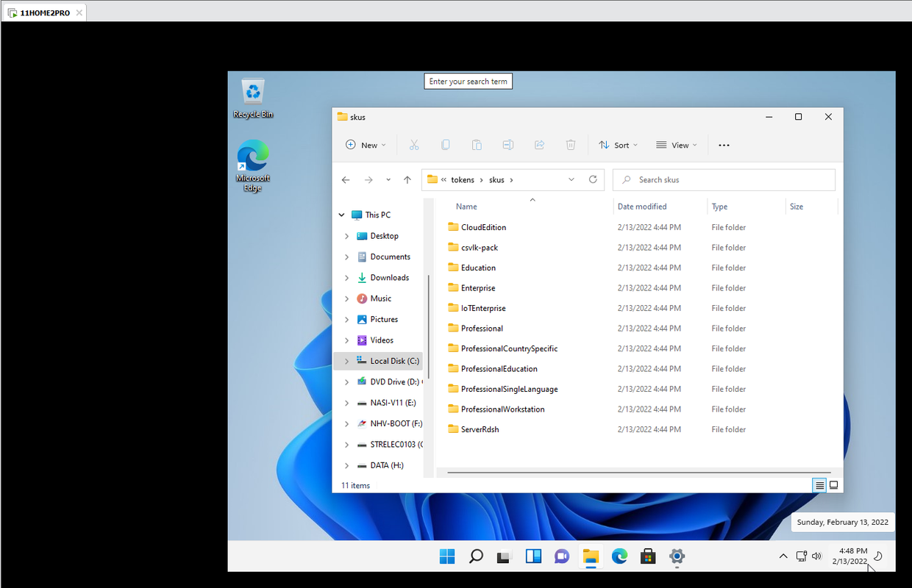This screenshot has height=588, width=912.
Task: Collapse the This PC tree node
Action: click(x=341, y=215)
